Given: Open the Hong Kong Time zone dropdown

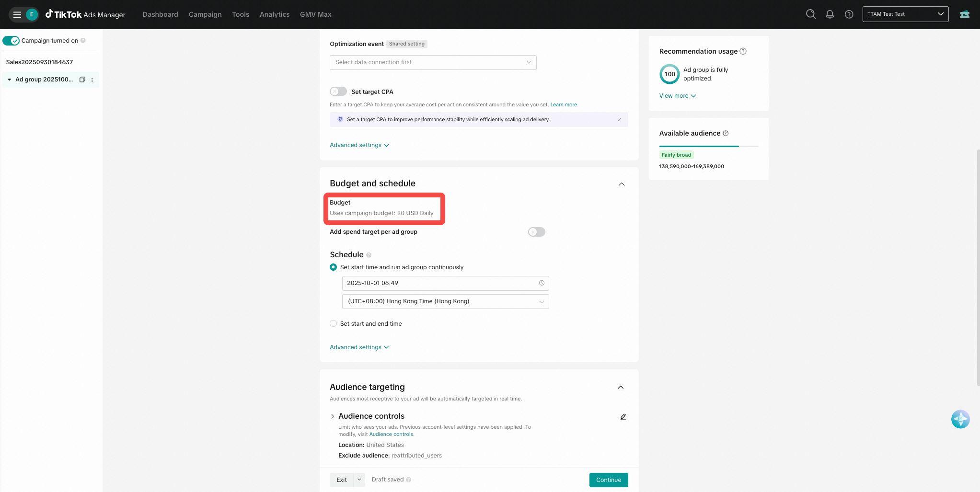Looking at the screenshot, I should (445, 301).
